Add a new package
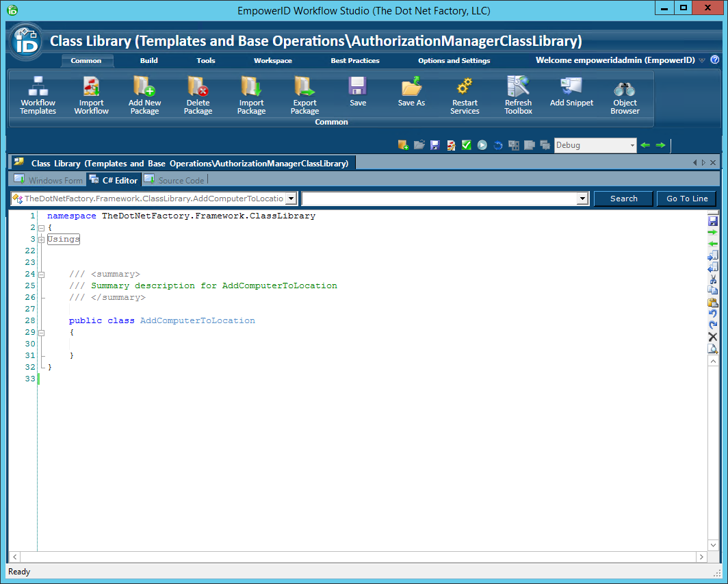The width and height of the screenshot is (728, 584). pos(144,95)
